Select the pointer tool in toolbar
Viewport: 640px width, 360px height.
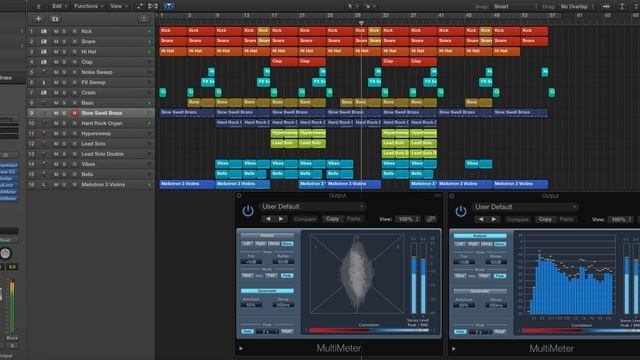(x=350, y=6)
